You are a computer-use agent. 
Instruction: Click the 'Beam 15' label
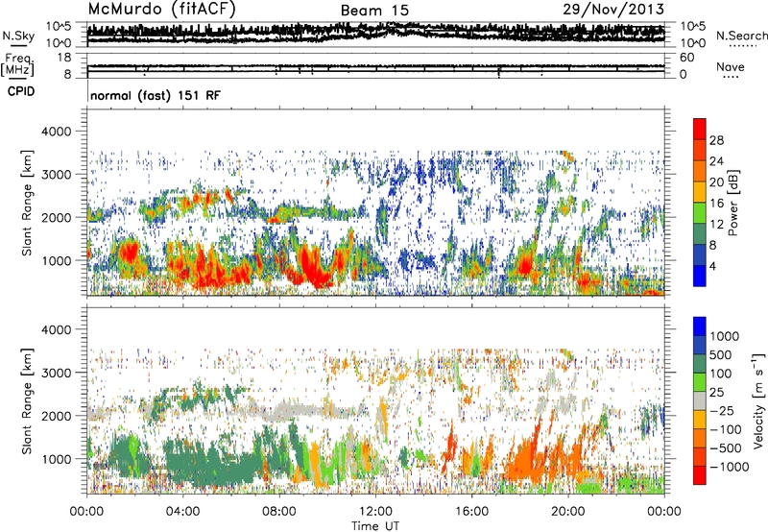pyautogui.click(x=374, y=11)
